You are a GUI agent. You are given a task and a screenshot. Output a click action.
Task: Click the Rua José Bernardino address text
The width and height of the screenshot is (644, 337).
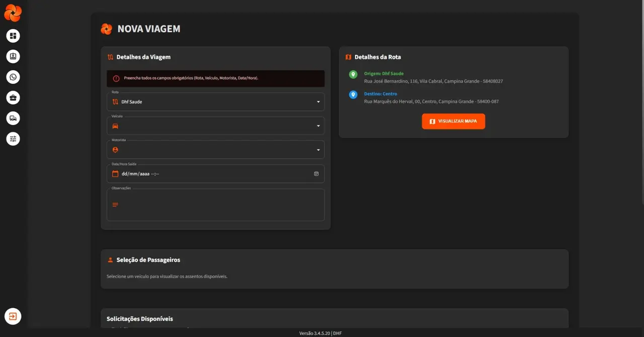coord(434,81)
